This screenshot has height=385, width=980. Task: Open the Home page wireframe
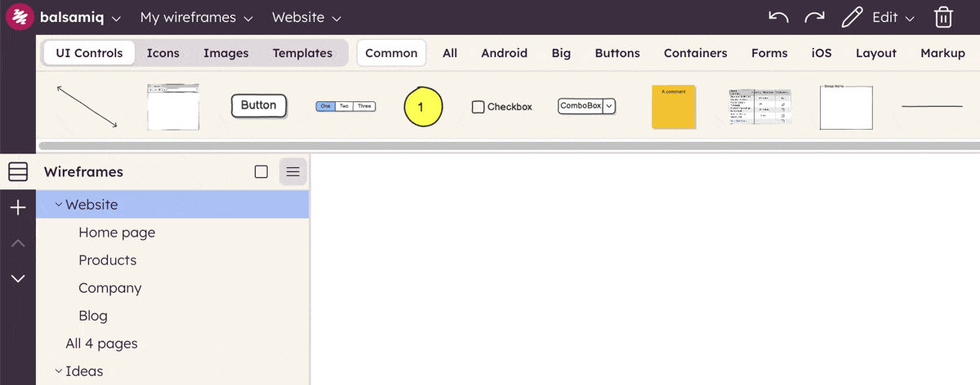click(x=117, y=232)
